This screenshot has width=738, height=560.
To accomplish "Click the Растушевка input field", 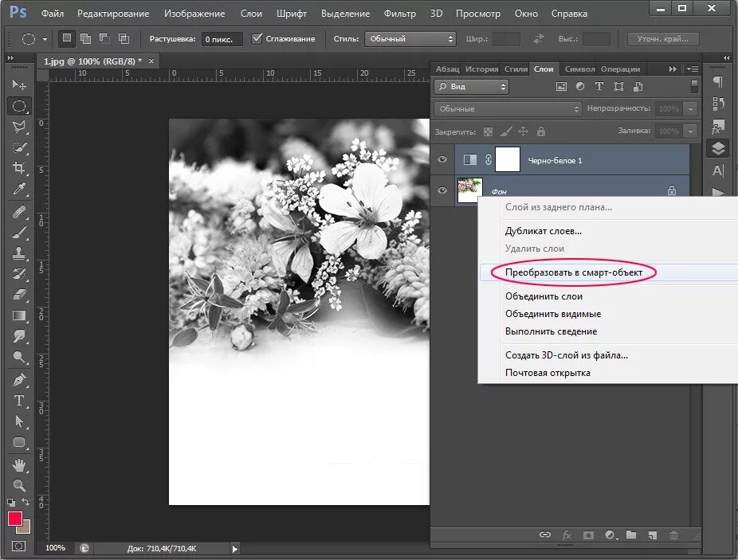I will click(x=222, y=38).
